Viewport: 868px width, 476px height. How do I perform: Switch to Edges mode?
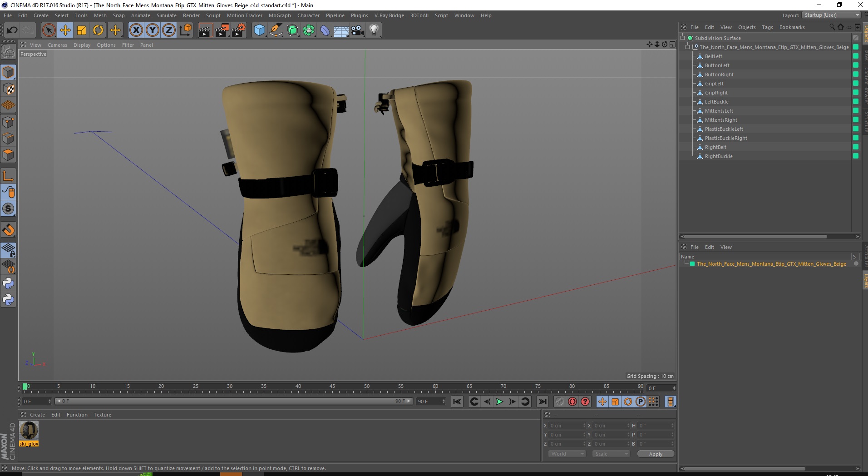click(x=8, y=139)
